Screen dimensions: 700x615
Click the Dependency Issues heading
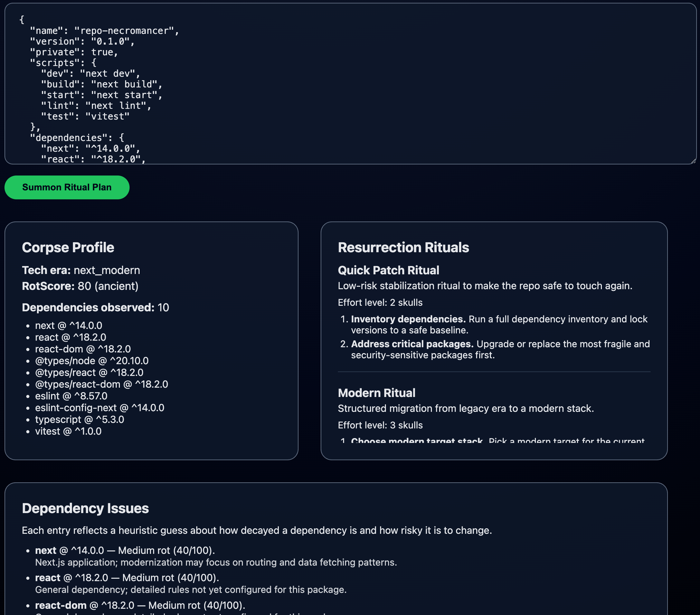(85, 508)
